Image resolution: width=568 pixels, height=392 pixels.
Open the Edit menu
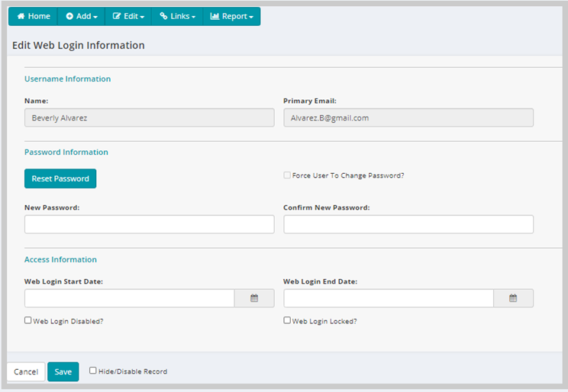tap(128, 16)
